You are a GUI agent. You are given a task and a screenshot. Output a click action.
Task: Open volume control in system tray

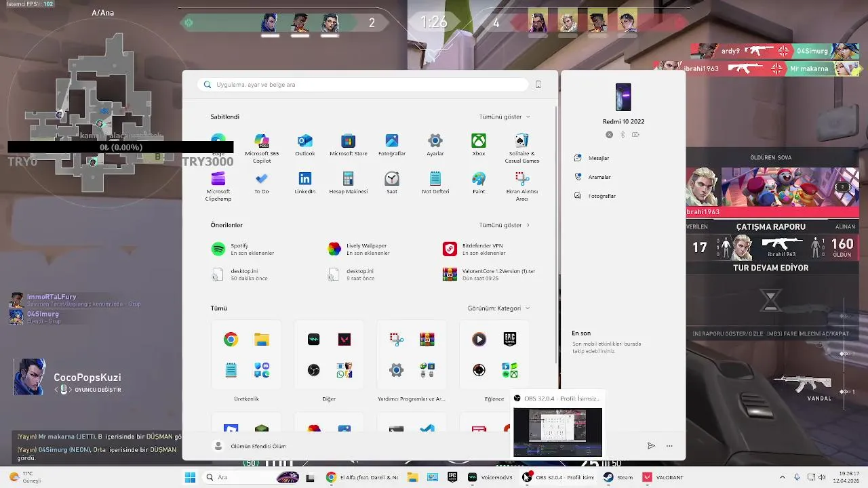[x=822, y=477]
